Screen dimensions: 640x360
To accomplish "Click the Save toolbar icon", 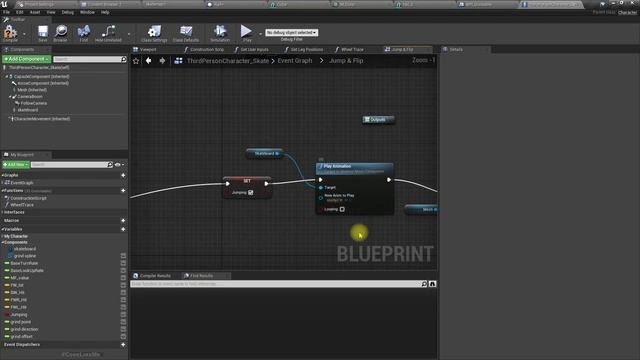I will coord(42,31).
